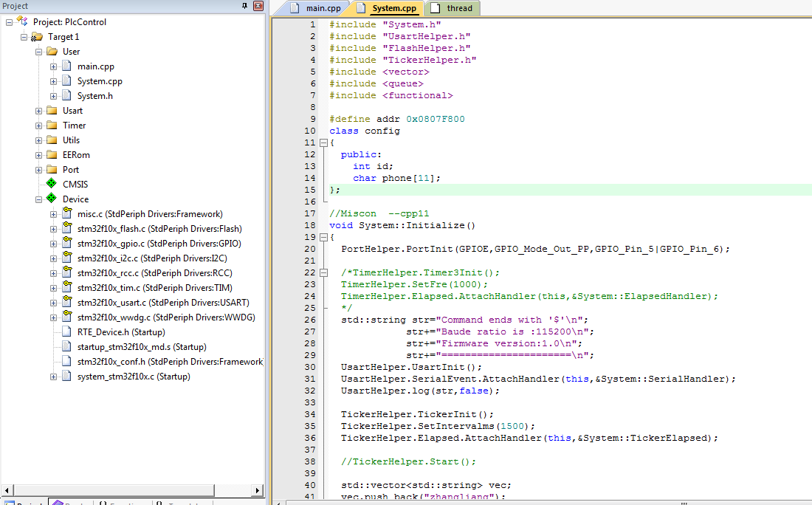The width and height of the screenshot is (812, 505).
Task: Collapse the code block at line 11
Action: 323,142
